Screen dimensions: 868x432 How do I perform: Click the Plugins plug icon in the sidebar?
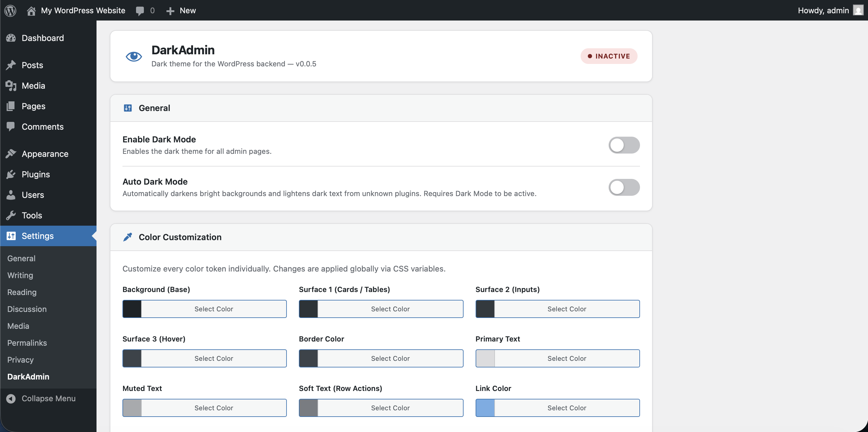pos(11,174)
